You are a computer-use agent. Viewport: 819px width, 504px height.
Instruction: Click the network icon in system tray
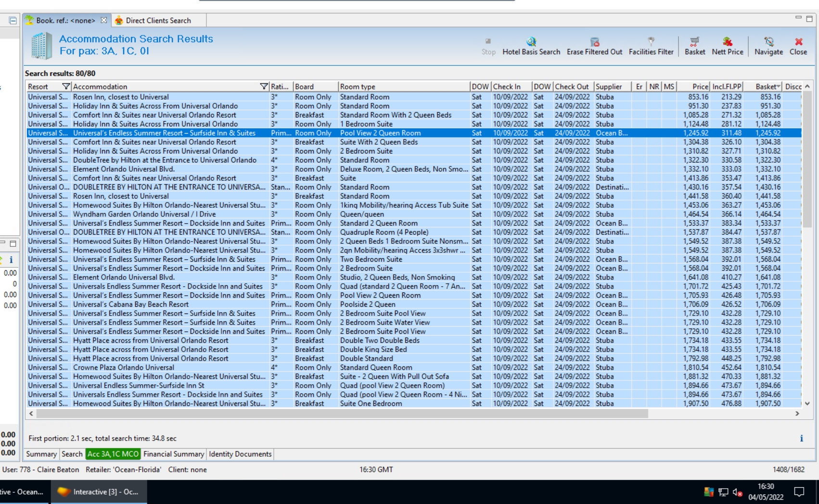[x=723, y=492]
